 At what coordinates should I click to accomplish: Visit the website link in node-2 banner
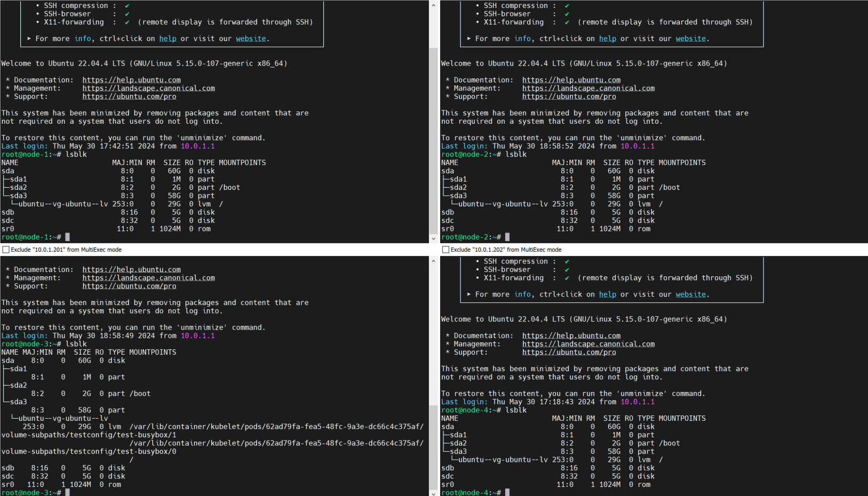click(x=690, y=38)
